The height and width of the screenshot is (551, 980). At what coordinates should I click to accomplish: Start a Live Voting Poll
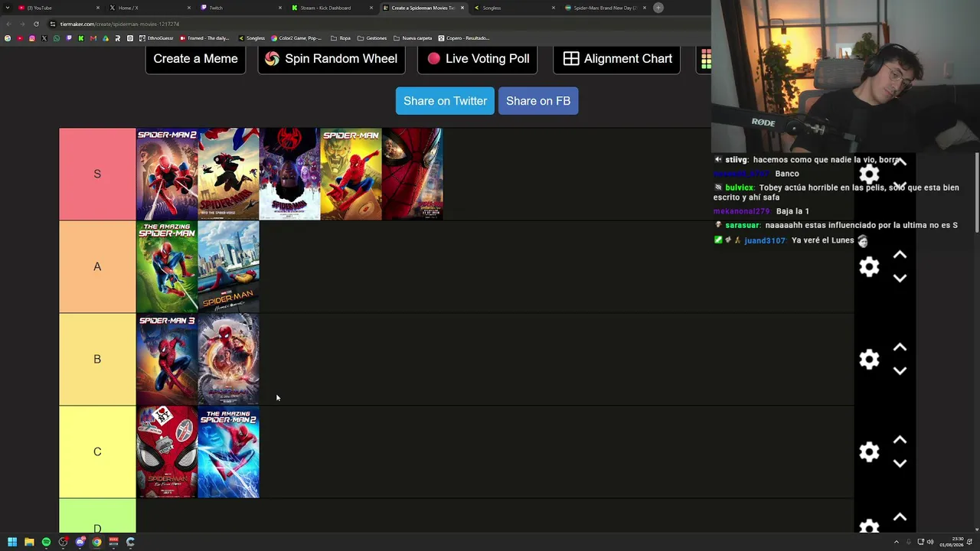click(478, 59)
